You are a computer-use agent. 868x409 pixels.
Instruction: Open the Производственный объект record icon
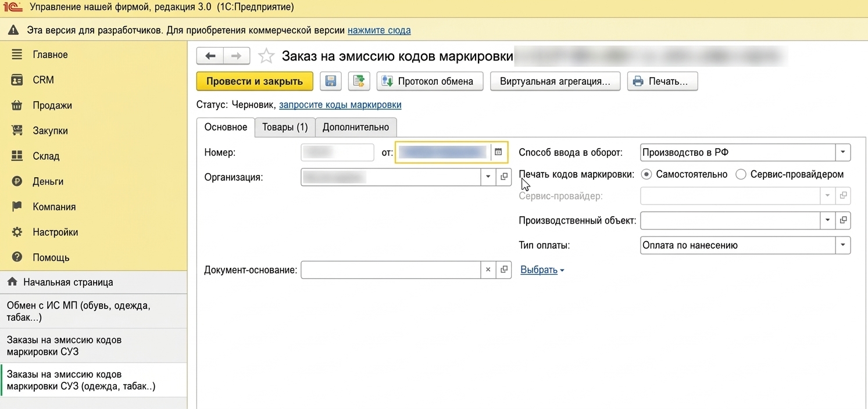click(x=843, y=221)
